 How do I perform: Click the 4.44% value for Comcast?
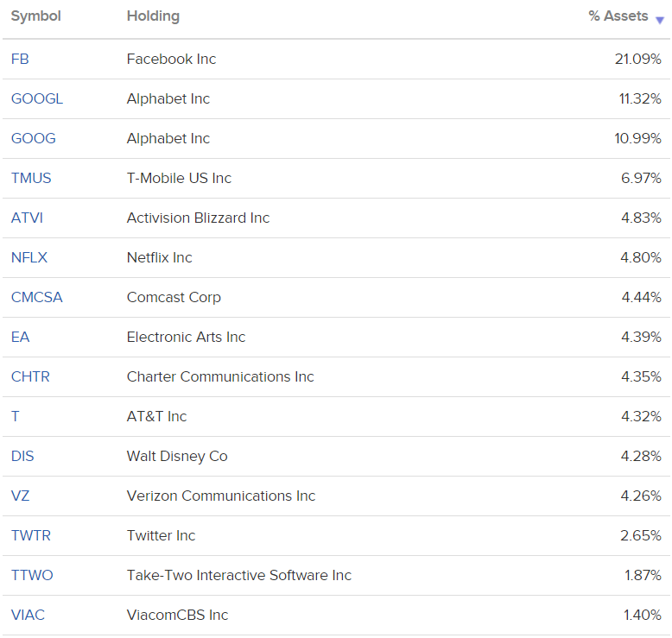click(x=642, y=297)
